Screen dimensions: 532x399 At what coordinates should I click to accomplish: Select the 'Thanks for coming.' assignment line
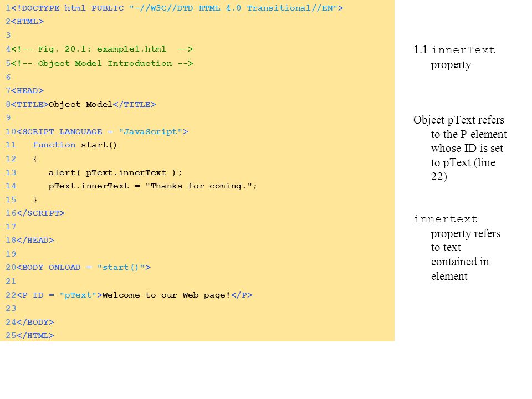tap(152, 186)
